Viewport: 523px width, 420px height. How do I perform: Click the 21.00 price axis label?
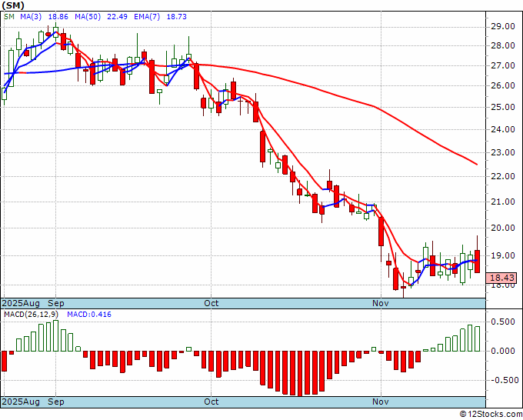coord(503,202)
